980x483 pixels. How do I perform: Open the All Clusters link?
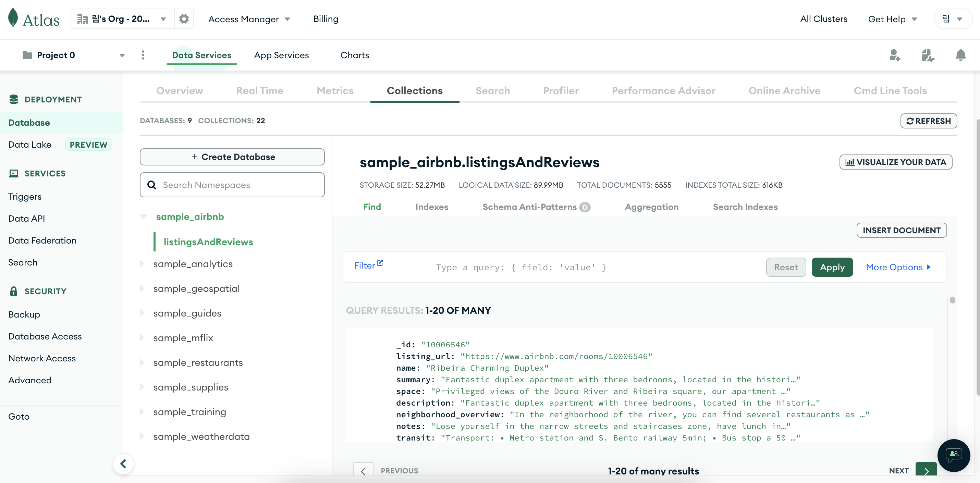pos(824,19)
